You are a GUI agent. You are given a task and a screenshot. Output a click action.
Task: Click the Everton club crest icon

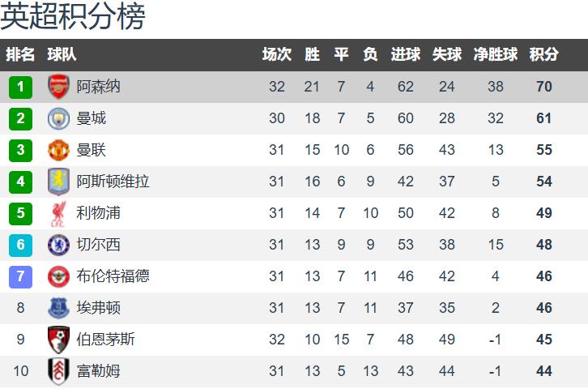59,308
